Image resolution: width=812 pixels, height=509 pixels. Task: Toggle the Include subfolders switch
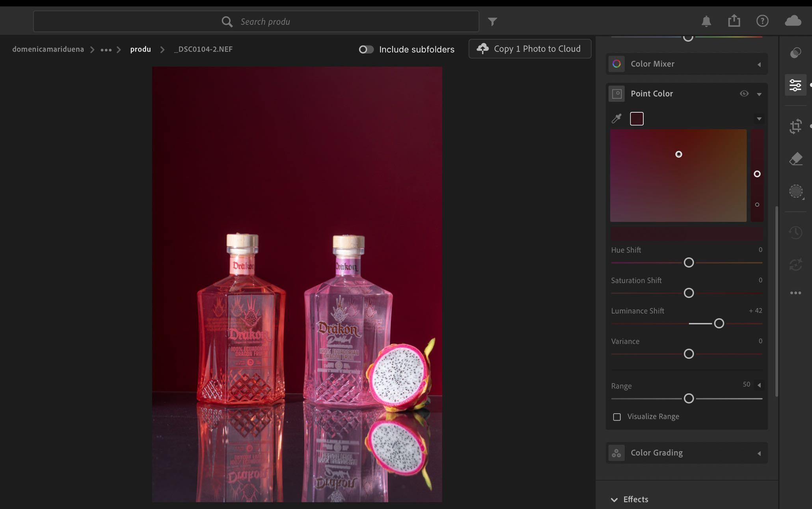click(x=366, y=49)
